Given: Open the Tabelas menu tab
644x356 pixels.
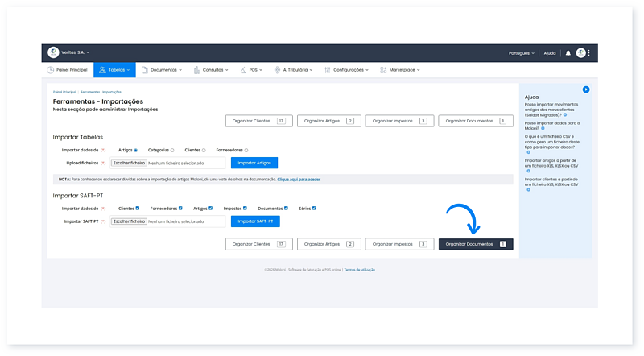Looking at the screenshot, I should click(114, 70).
